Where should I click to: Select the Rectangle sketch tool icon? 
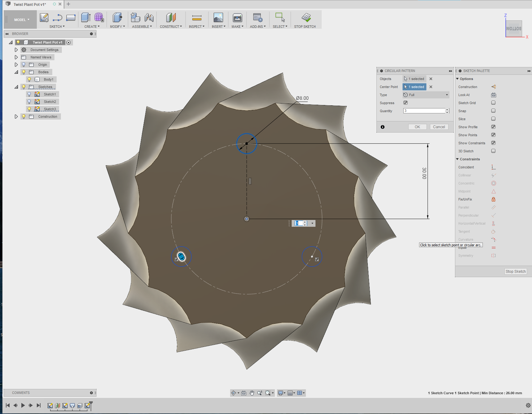(71, 18)
